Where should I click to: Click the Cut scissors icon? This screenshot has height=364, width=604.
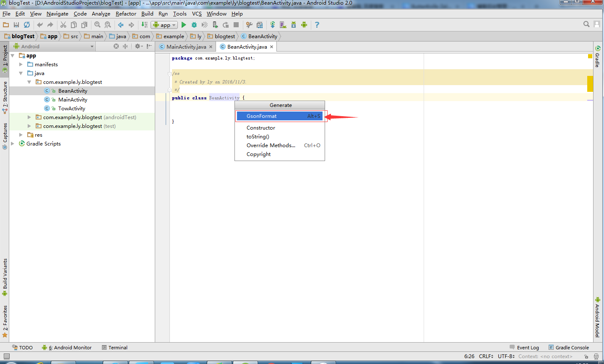[63, 25]
